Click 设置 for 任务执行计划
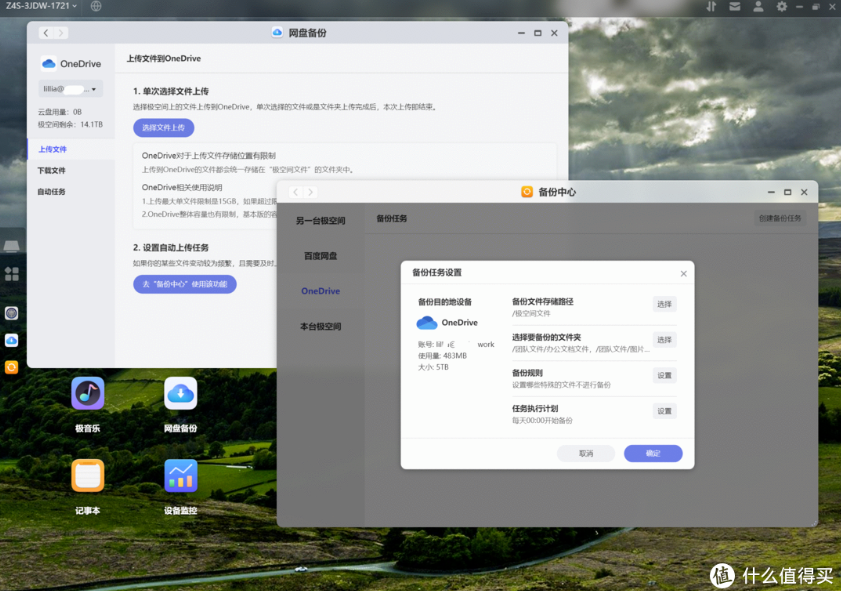The height and width of the screenshot is (591, 841). [665, 411]
